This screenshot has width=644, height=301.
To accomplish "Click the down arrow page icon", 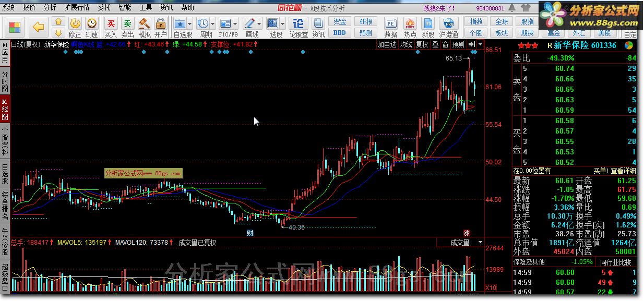I will coord(59,33).
